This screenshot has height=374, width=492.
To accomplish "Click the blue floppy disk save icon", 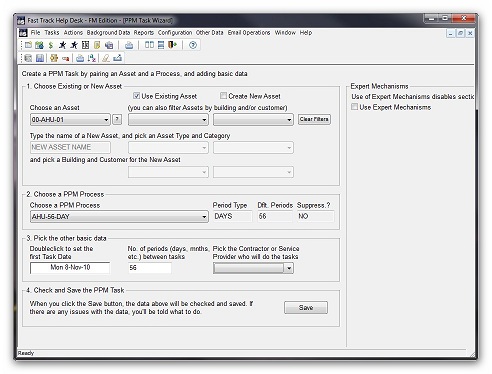I will [40, 58].
